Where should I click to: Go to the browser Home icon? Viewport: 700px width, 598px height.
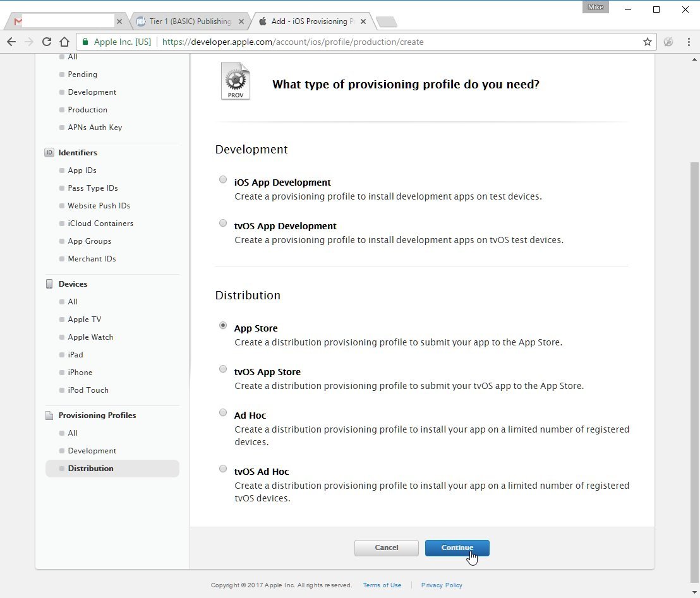coord(64,42)
